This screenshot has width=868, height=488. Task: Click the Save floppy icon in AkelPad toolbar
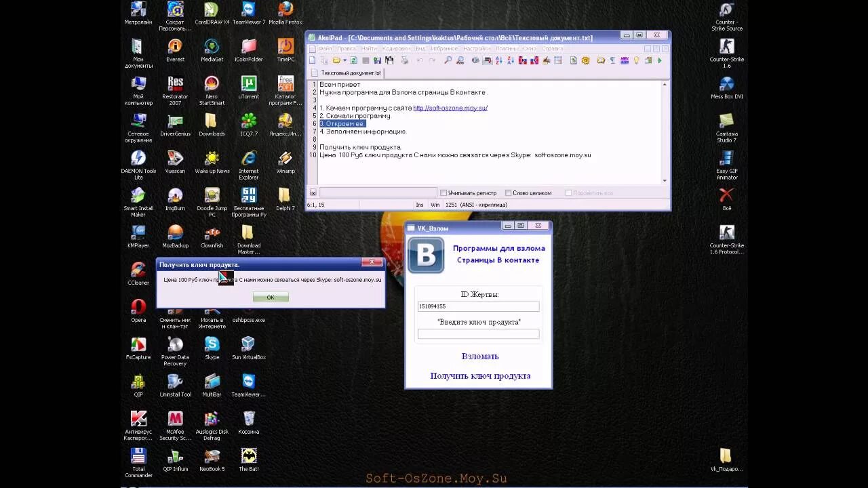(x=376, y=60)
